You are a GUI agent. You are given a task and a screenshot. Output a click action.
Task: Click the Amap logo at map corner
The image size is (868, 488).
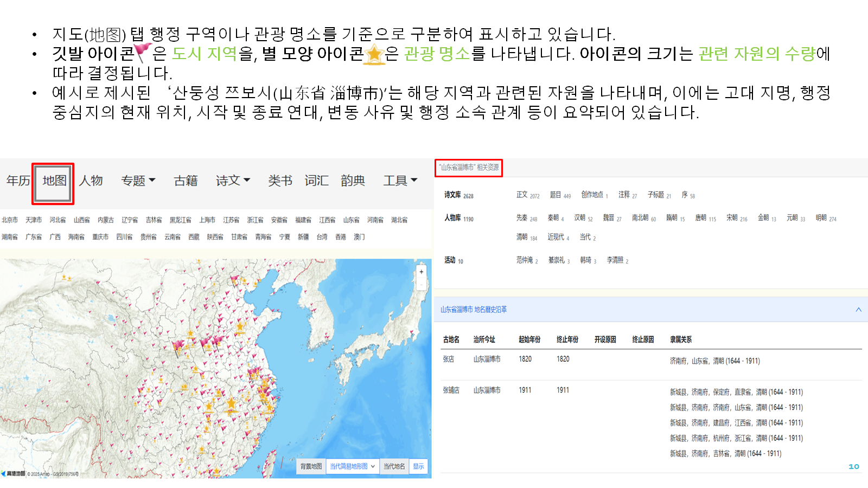coord(14,473)
